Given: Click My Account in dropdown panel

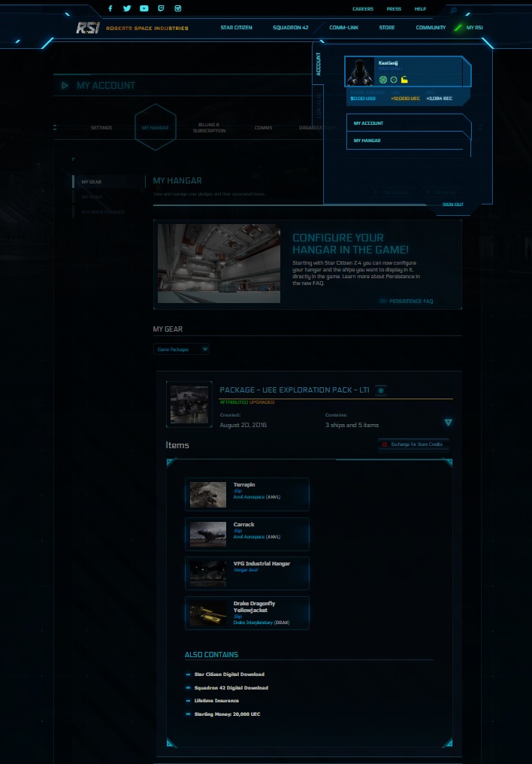Looking at the screenshot, I should (408, 123).
